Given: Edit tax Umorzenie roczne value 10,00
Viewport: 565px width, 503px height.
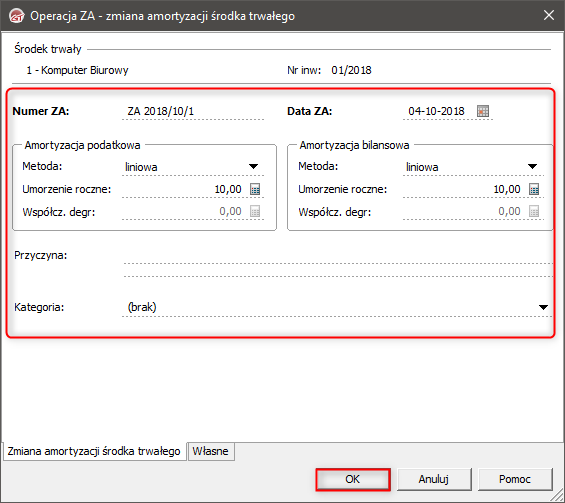Looking at the screenshot, I should point(185,189).
